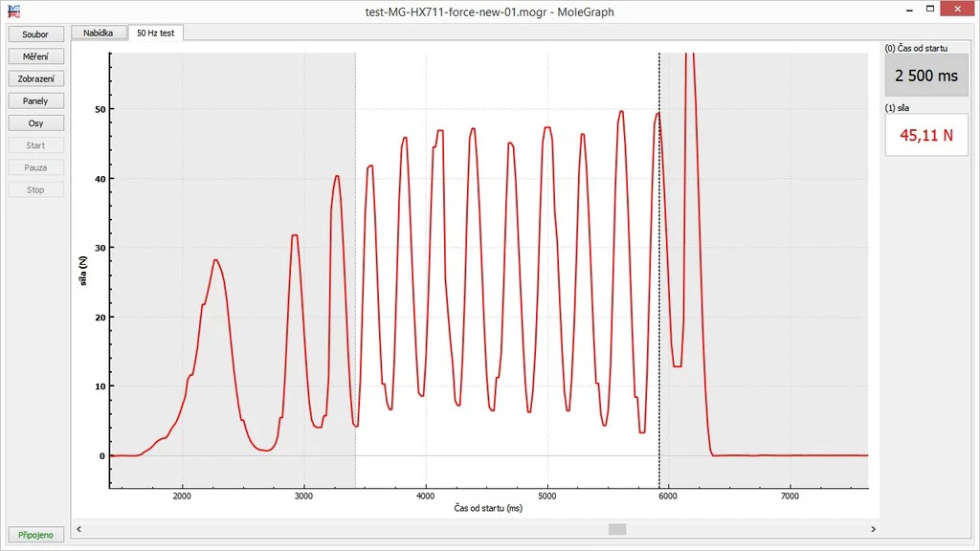Maximize the MoleGraph window
This screenshot has height=551, width=980.
930,10
